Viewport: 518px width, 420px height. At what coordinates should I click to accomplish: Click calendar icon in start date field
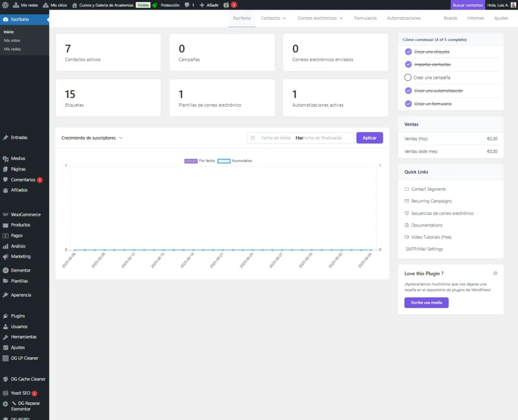point(253,138)
